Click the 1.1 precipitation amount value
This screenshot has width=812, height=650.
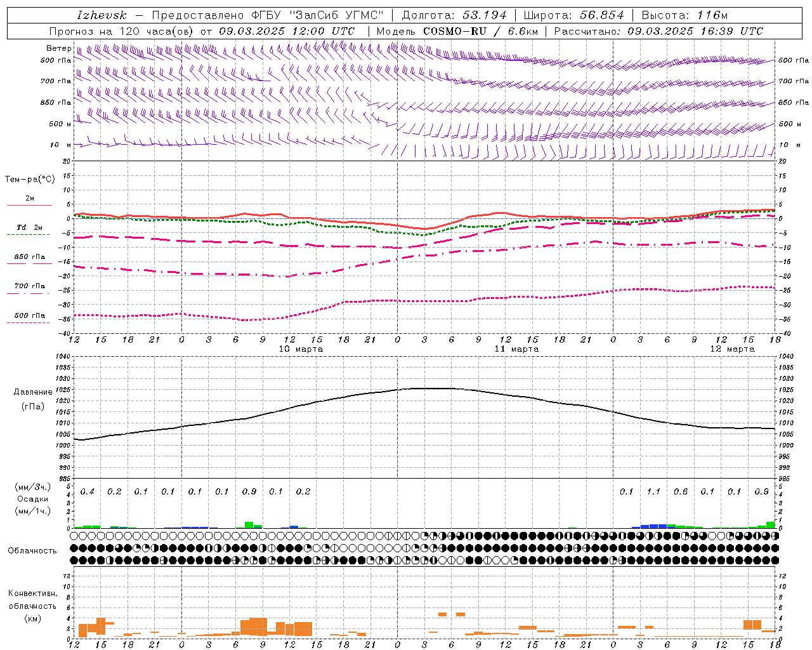coord(653,492)
